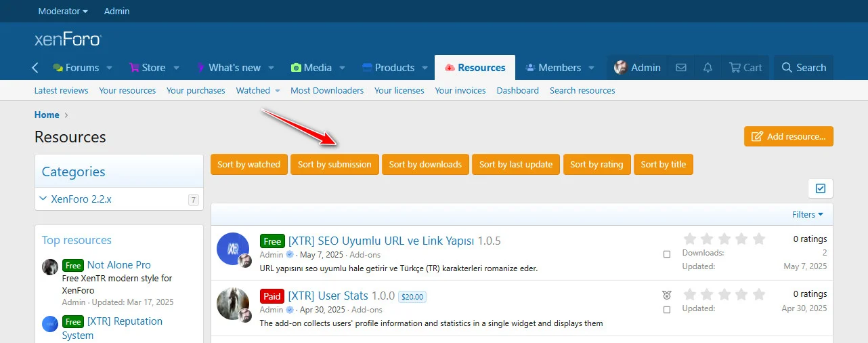Click the left navigation scroll arrow

35,68
